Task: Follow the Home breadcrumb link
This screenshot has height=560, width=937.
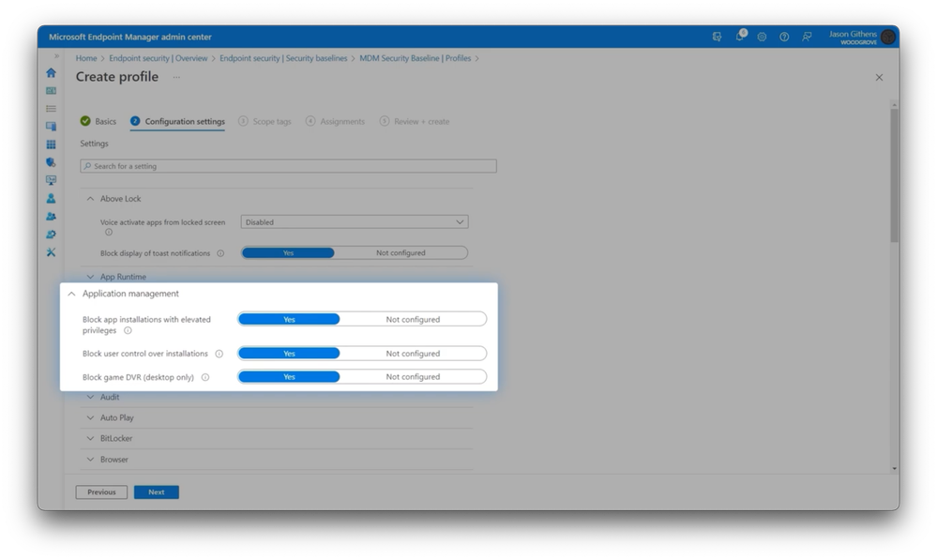Action: 86,58
